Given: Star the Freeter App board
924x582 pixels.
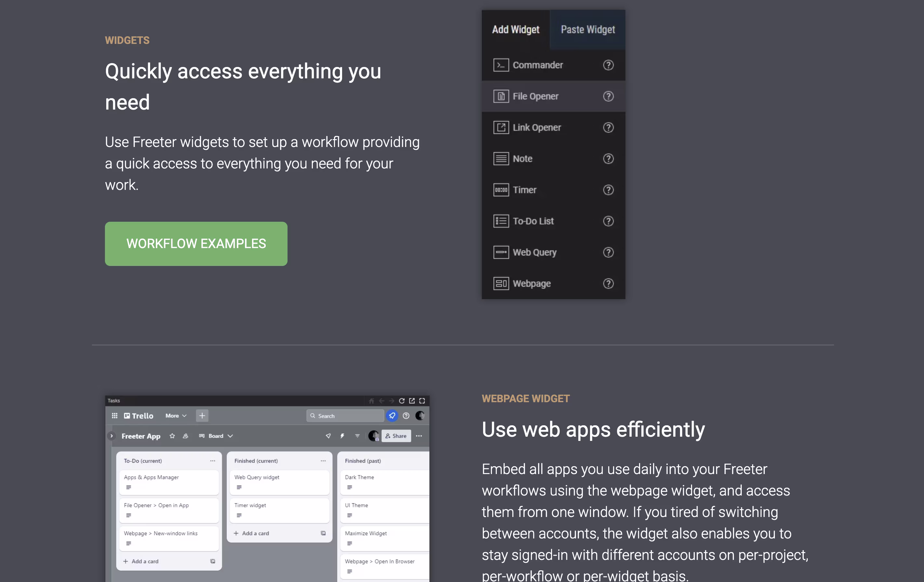Looking at the screenshot, I should pos(172,436).
